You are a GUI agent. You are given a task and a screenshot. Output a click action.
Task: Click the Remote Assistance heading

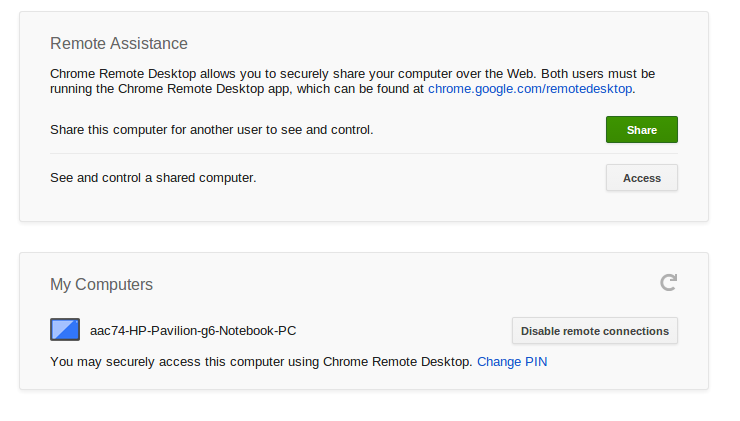[x=119, y=43]
